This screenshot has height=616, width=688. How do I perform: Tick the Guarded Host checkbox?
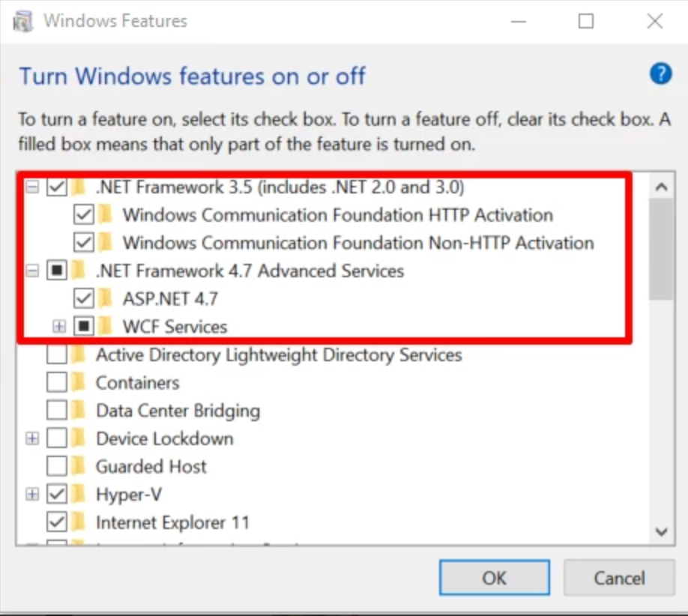tap(57, 467)
